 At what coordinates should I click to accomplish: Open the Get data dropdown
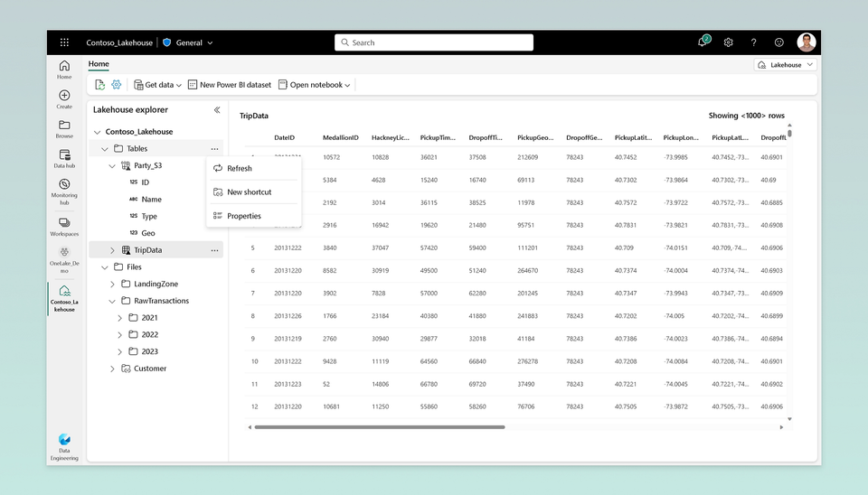157,85
